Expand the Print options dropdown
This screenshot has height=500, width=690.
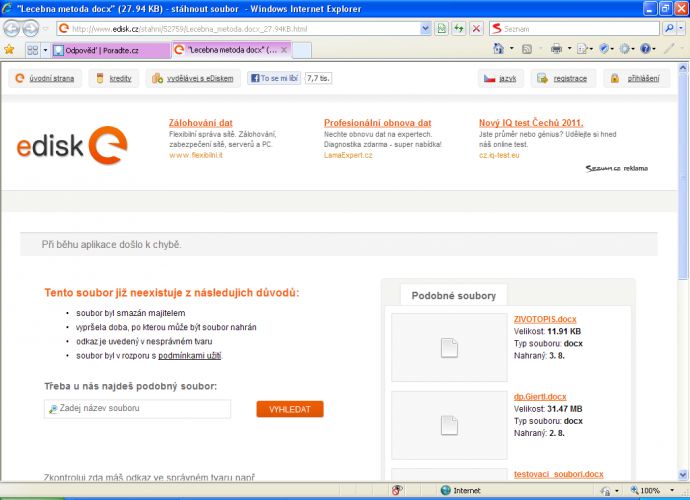coord(569,48)
